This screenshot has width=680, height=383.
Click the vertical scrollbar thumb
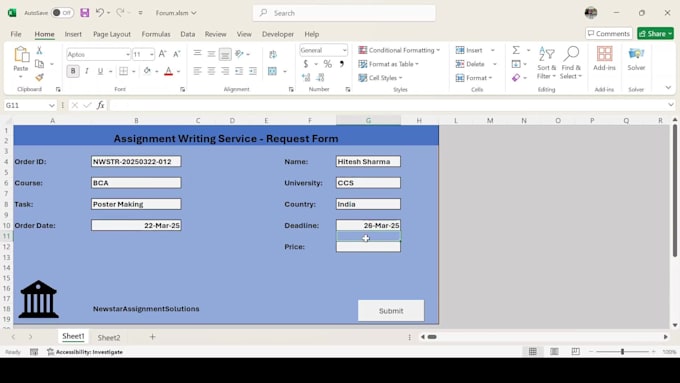[x=675, y=191]
